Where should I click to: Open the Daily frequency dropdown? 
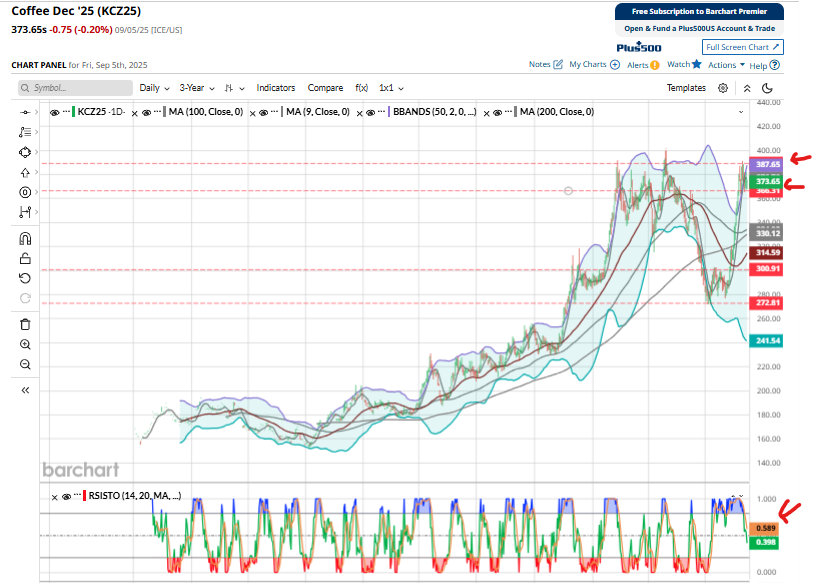(154, 88)
